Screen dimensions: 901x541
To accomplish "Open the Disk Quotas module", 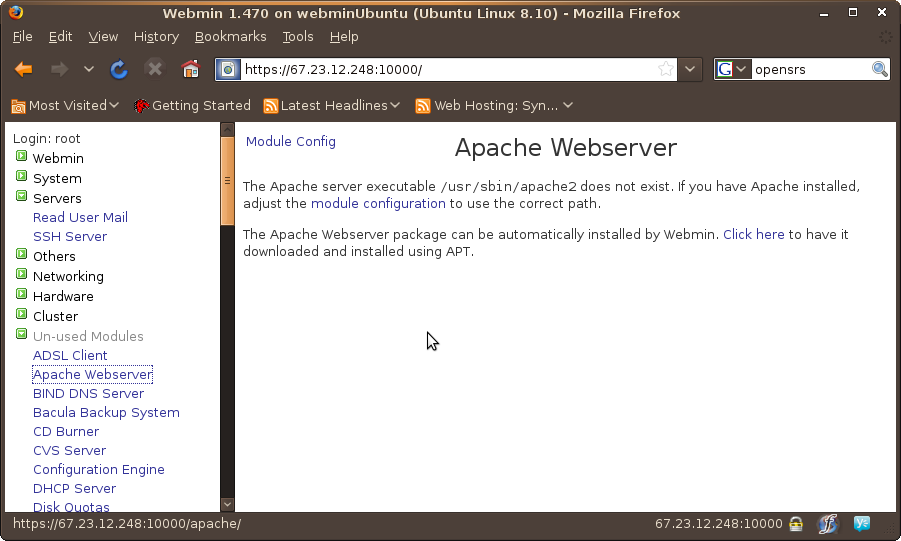I will (71, 507).
